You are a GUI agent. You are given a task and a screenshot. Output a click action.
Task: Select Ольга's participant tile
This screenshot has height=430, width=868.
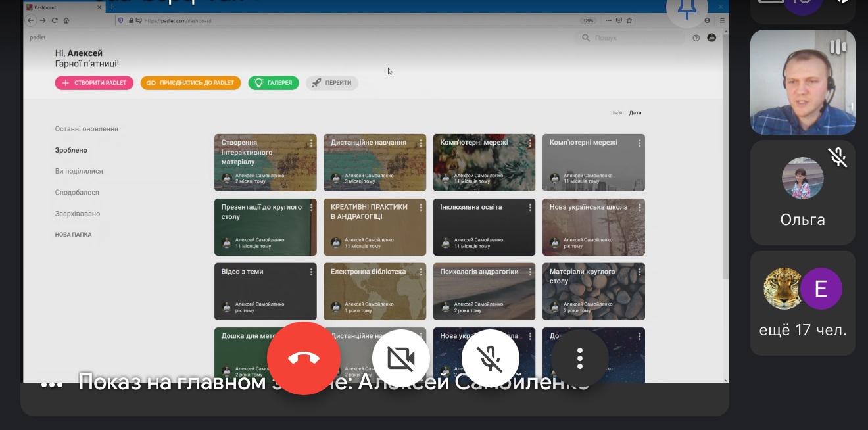pyautogui.click(x=803, y=193)
